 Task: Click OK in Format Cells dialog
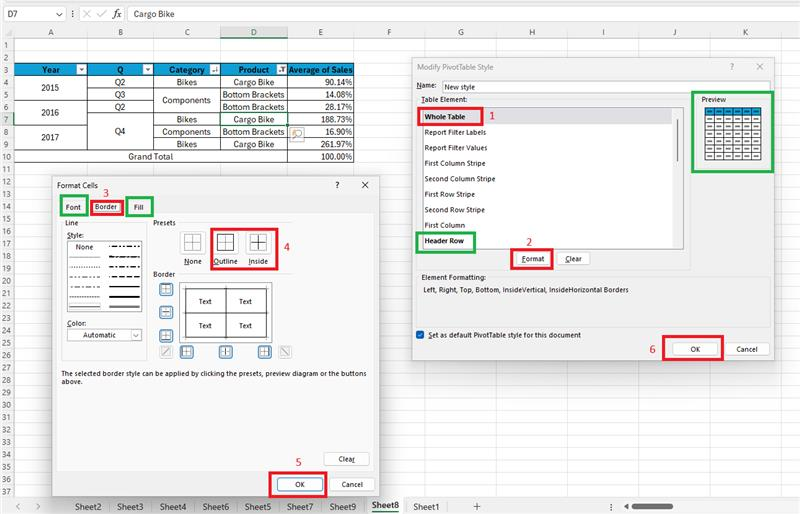[299, 484]
